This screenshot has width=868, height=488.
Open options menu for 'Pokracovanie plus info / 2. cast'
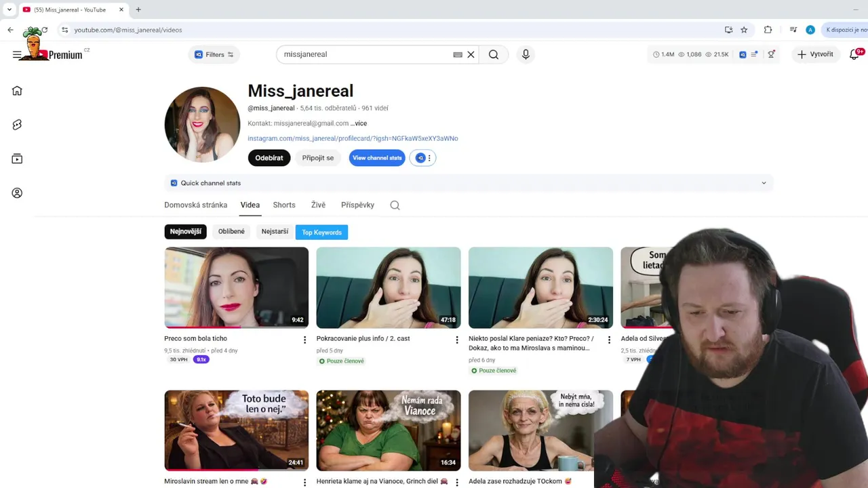click(x=456, y=340)
